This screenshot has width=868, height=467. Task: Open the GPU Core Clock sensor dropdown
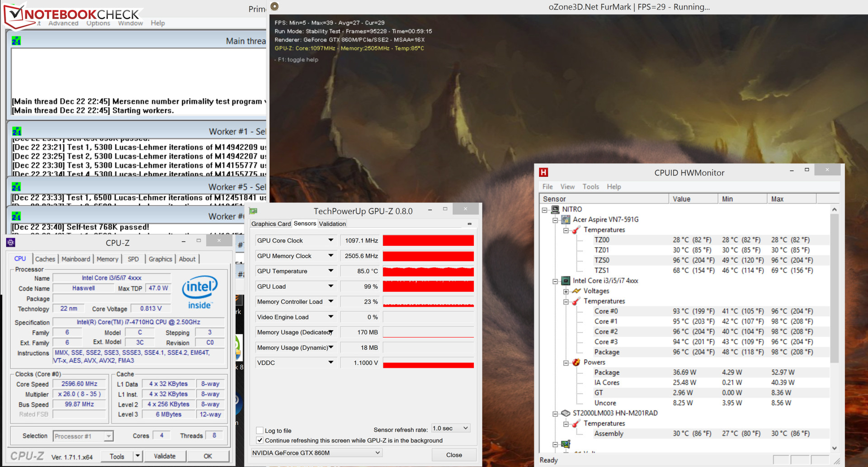click(331, 240)
